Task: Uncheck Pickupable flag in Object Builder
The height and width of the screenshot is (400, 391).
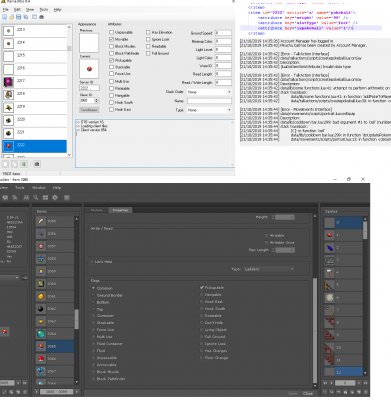Action: click(x=202, y=287)
